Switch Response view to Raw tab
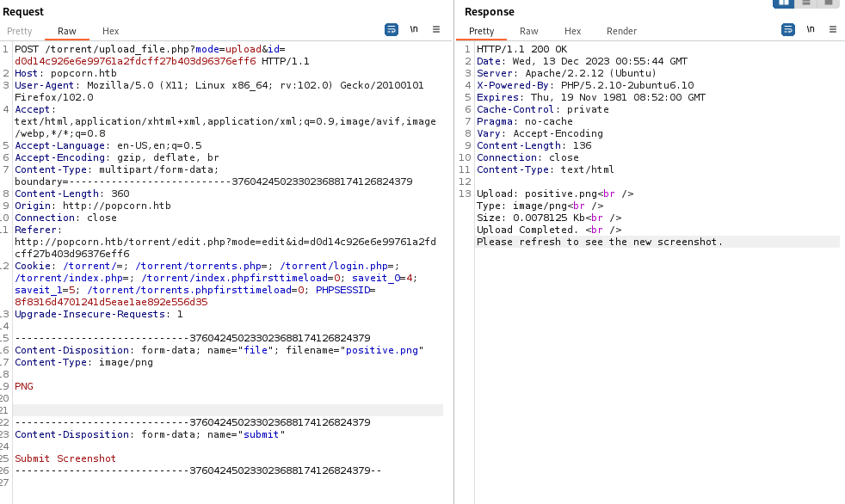 [x=529, y=31]
